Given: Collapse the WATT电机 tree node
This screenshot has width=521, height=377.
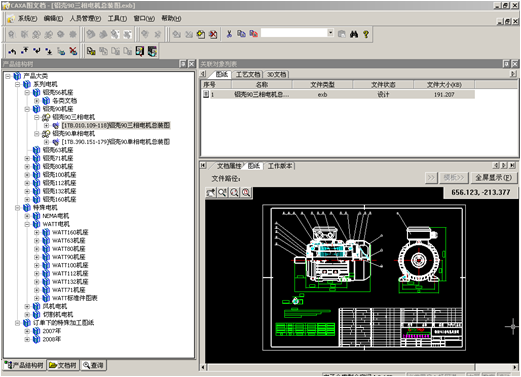Looking at the screenshot, I should point(27,224).
